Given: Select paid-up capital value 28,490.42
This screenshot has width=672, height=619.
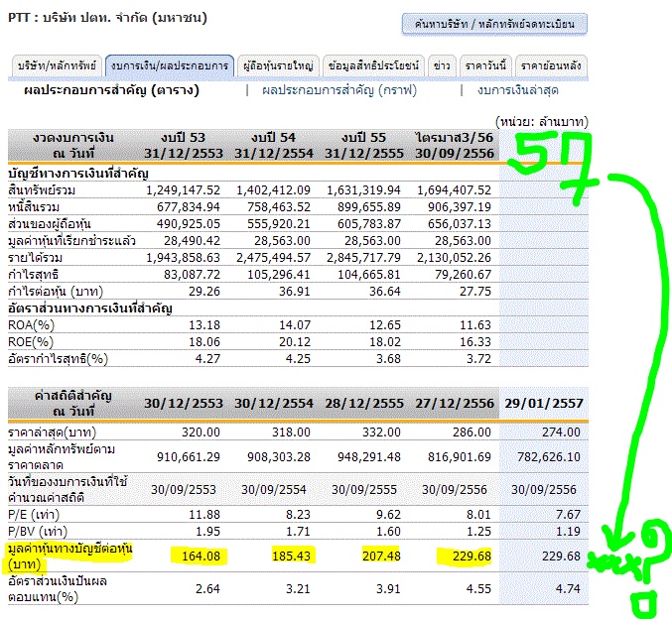Looking at the screenshot, I should (x=192, y=241).
